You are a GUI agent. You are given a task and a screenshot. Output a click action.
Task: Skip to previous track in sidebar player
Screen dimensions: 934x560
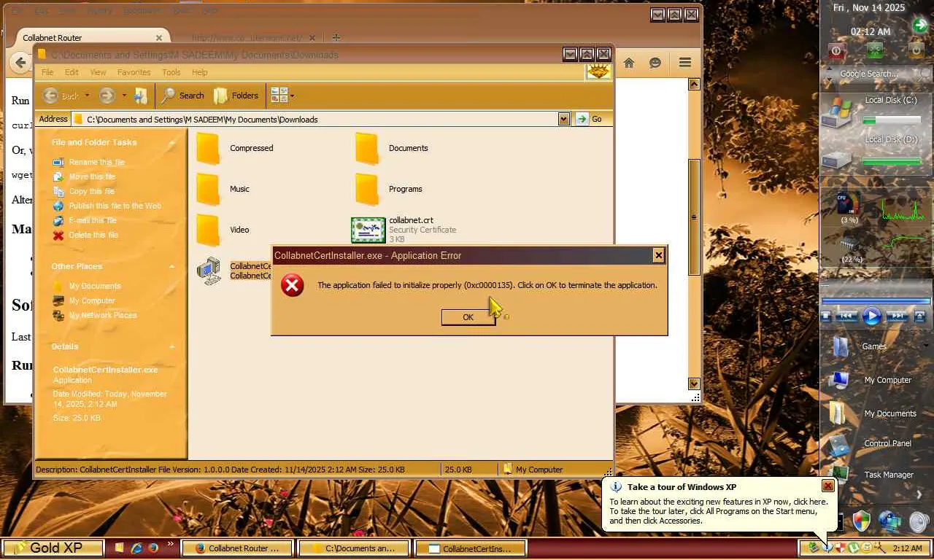(846, 316)
